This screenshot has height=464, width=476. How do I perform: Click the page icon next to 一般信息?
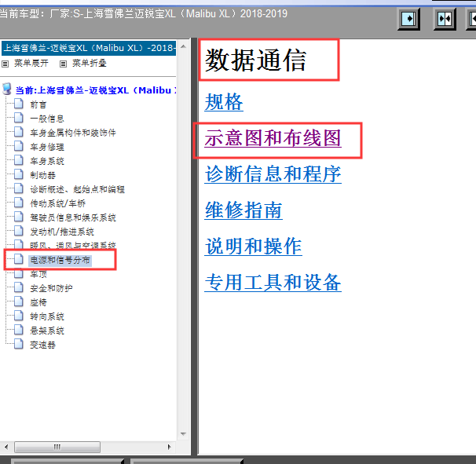point(19,118)
